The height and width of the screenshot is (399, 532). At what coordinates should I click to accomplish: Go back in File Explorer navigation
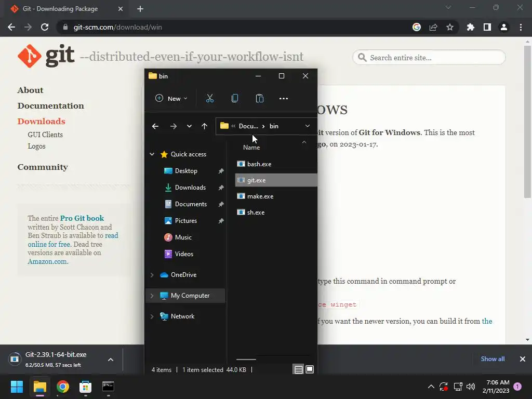coord(155,126)
